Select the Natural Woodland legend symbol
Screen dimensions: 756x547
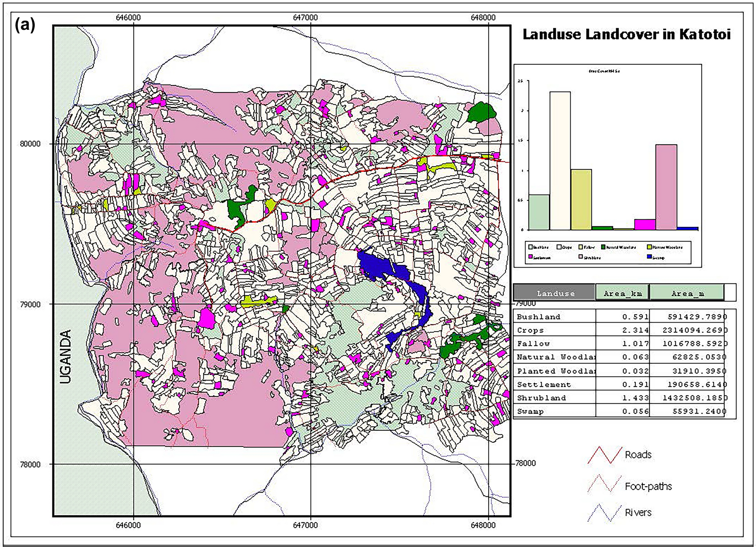603,247
